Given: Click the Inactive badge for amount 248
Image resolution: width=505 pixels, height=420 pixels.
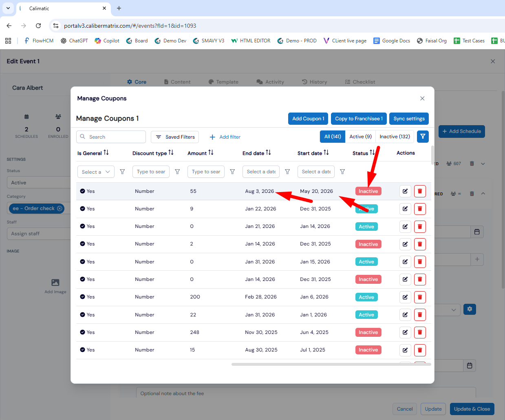Looking at the screenshot, I should click(x=368, y=332).
